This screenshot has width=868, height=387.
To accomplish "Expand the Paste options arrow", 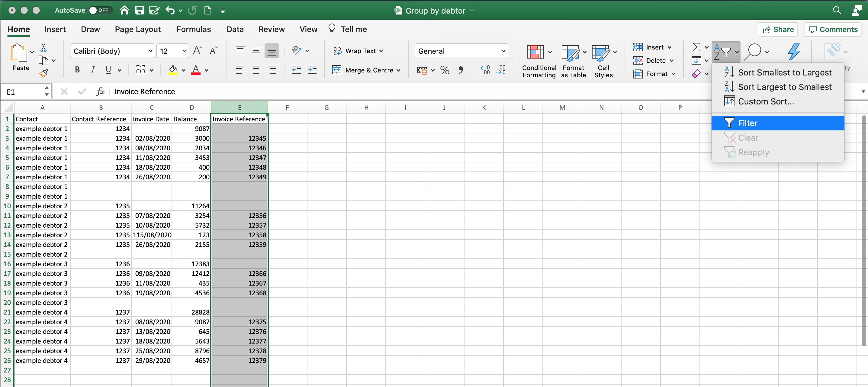I will [x=32, y=52].
